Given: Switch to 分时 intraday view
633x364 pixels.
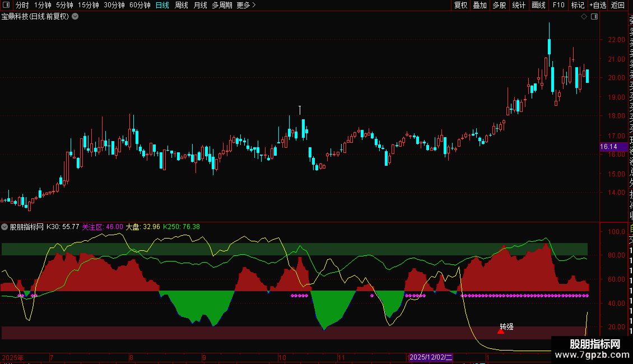Looking at the screenshot, I should pos(22,5).
